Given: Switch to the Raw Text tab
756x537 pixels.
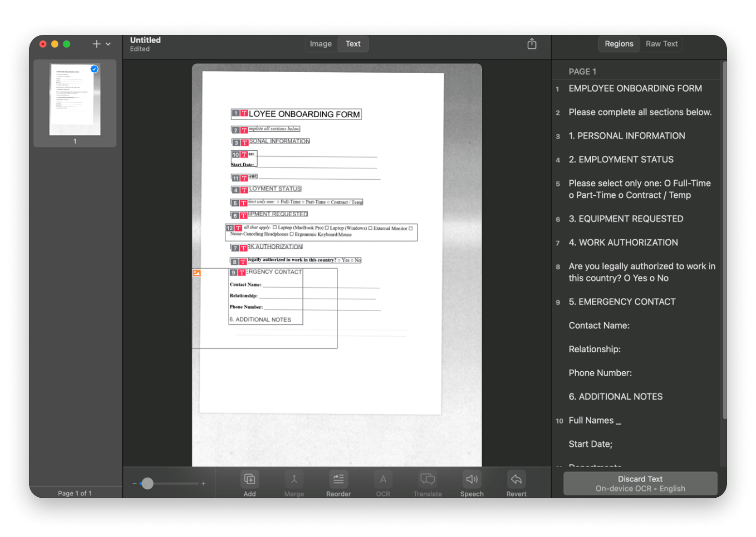Looking at the screenshot, I should click(661, 44).
